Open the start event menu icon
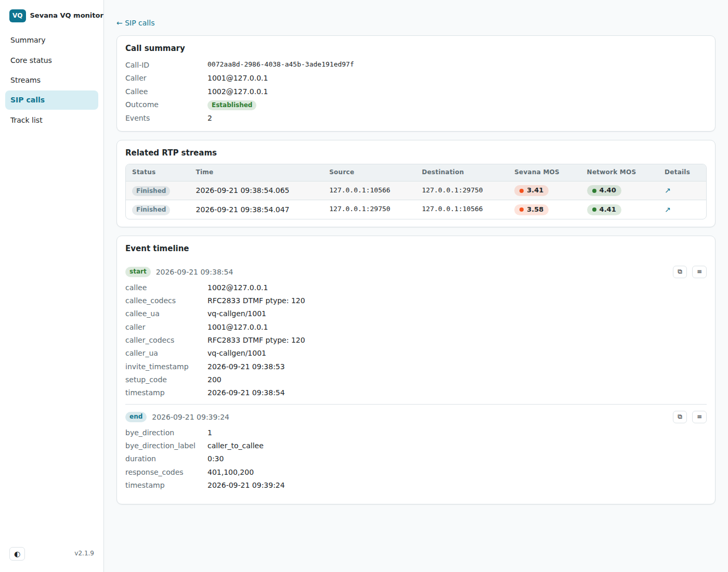This screenshot has height=572, width=728. pyautogui.click(x=699, y=271)
